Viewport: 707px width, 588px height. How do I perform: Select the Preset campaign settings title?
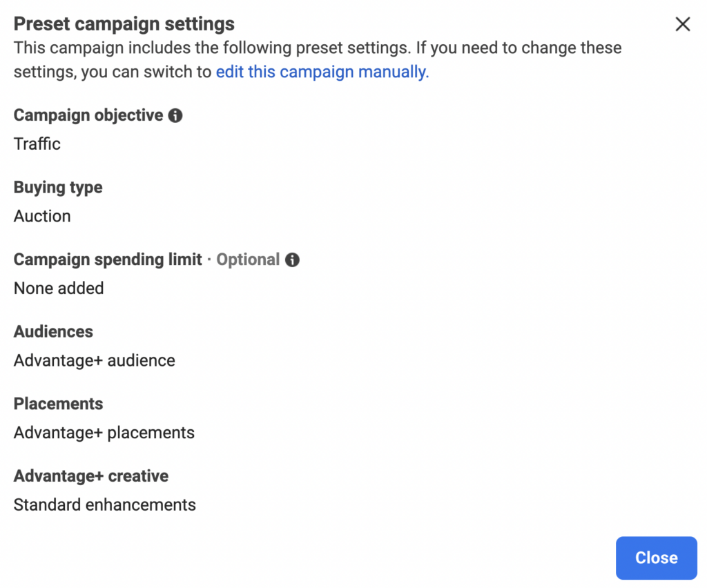(124, 23)
